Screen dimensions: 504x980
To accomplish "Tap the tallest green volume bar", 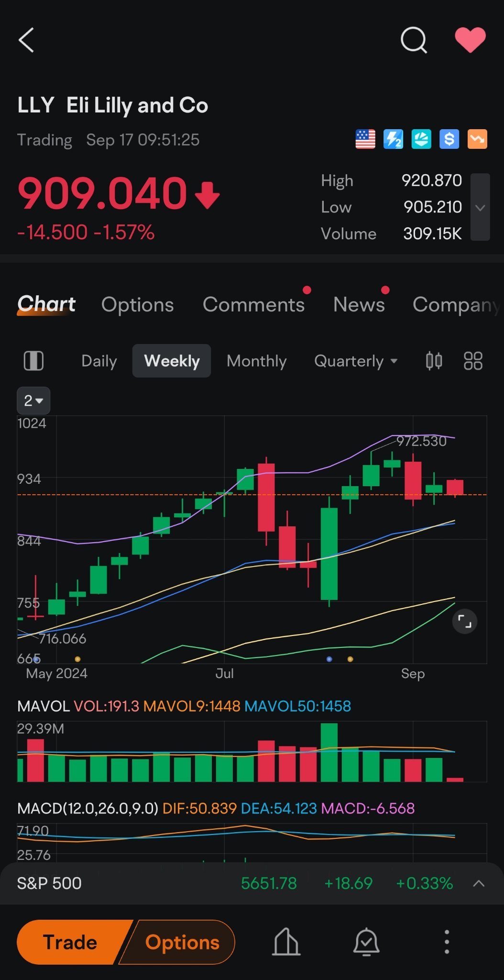I will click(329, 752).
